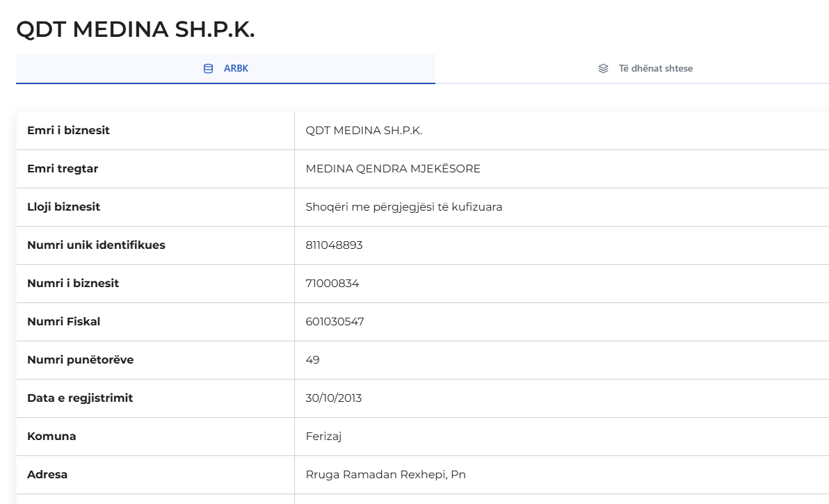Image resolution: width=829 pixels, height=504 pixels.
Task: Select the label Data e regjistrimit
Action: [x=80, y=398]
